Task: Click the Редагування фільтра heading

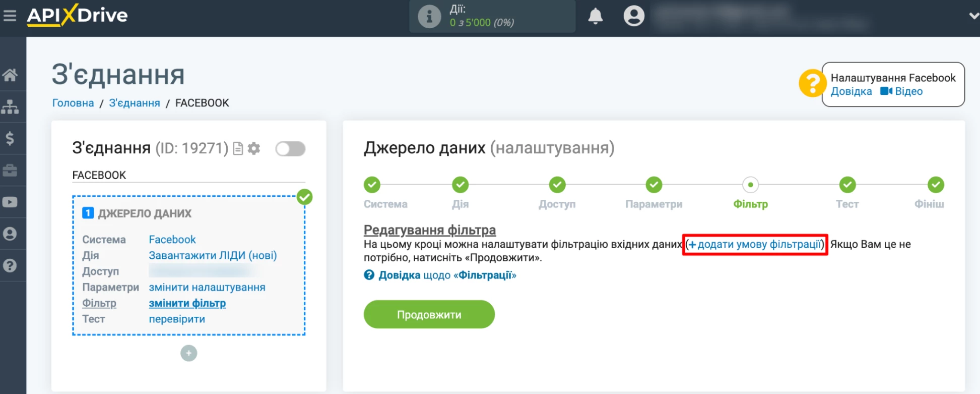Action: [x=430, y=230]
